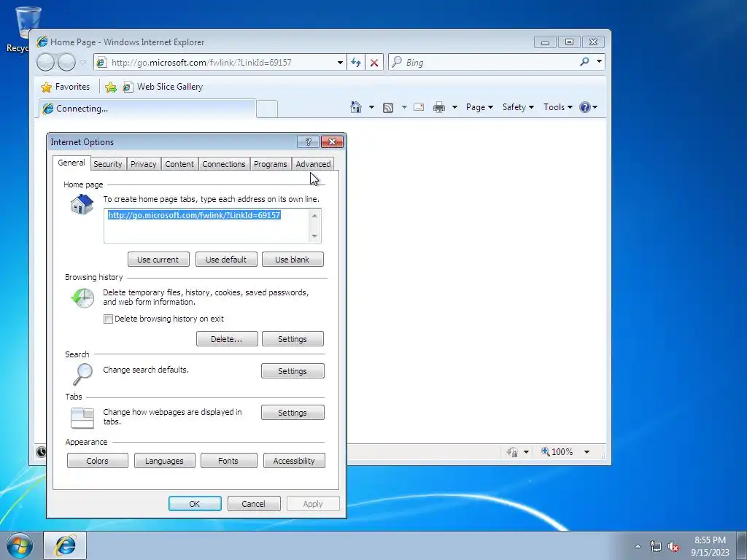Image resolution: width=747 pixels, height=560 pixels.
Task: Switch to the Programs tab
Action: (x=270, y=164)
